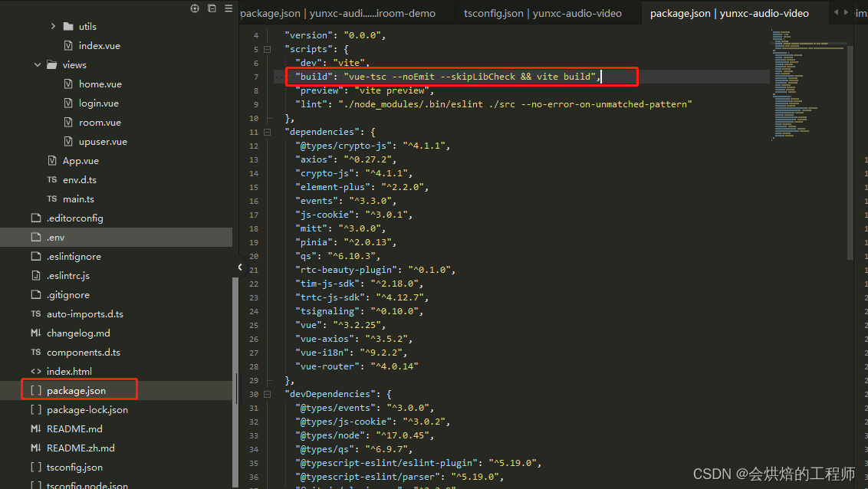Image resolution: width=868 pixels, height=489 pixels.
Task: Fold the dependencies block at line 11
Action: tap(268, 132)
